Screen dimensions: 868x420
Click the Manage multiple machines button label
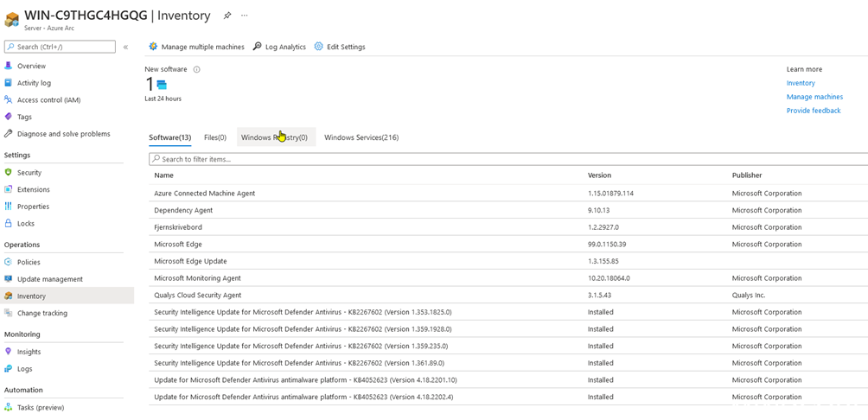202,47
